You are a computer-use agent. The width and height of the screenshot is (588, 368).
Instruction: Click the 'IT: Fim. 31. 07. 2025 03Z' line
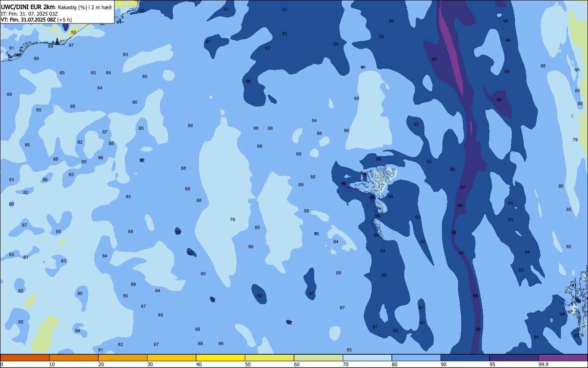[x=29, y=14]
